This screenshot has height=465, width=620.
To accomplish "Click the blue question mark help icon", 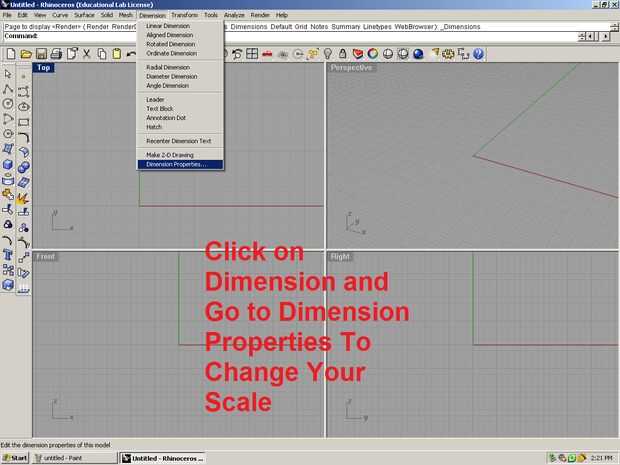I will (x=478, y=54).
